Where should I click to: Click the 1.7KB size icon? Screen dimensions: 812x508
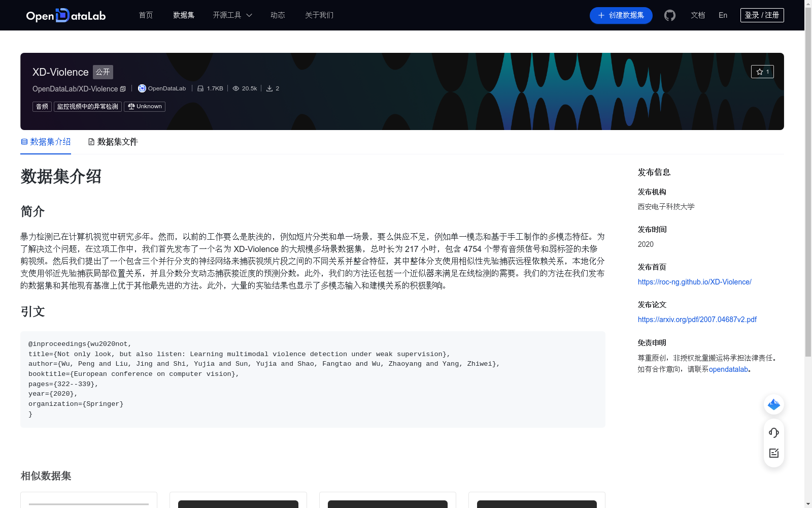pos(200,88)
